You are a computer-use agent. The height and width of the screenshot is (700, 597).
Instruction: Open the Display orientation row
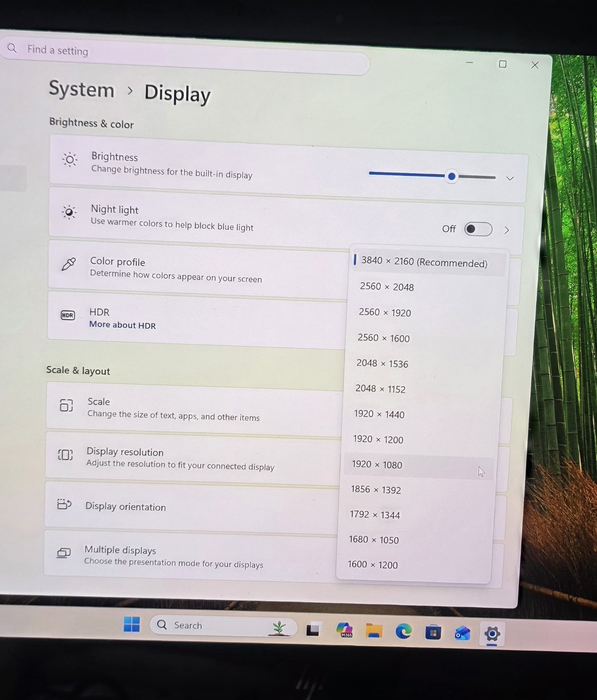(192, 507)
